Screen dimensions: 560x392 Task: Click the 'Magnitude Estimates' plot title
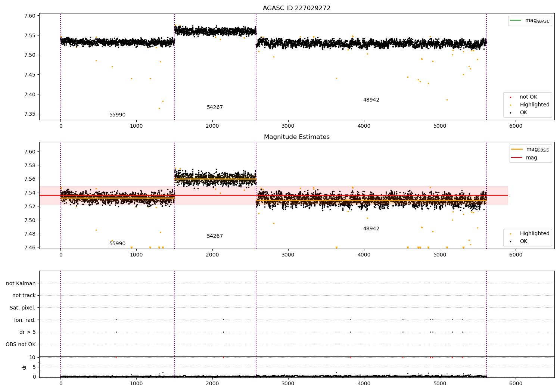(296, 137)
